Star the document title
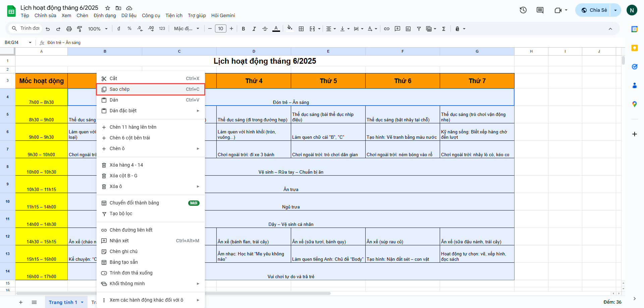The image size is (644, 308). (108, 8)
